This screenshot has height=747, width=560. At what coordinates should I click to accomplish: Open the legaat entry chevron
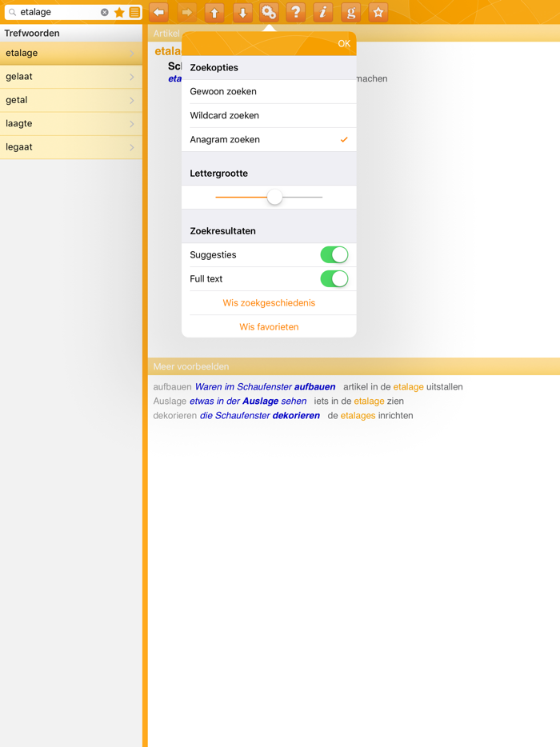132,147
